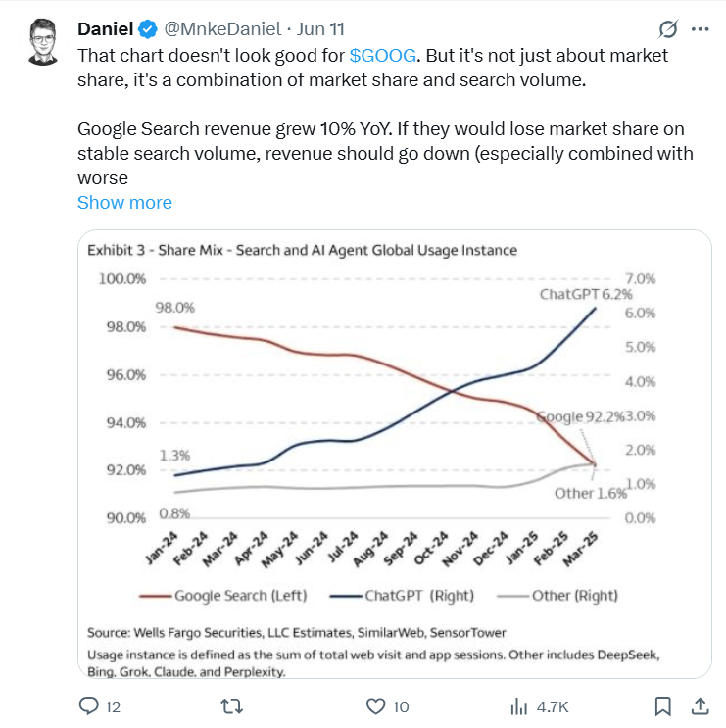Viewport: 726px width, 728px height.
Task: Open the @MnkeDaniel handle link
Action: [x=222, y=29]
